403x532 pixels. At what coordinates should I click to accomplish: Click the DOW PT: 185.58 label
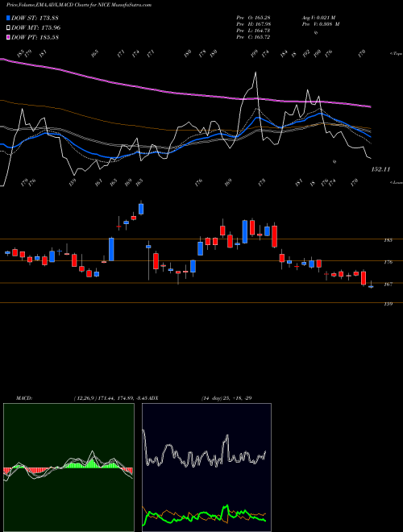(x=35, y=37)
